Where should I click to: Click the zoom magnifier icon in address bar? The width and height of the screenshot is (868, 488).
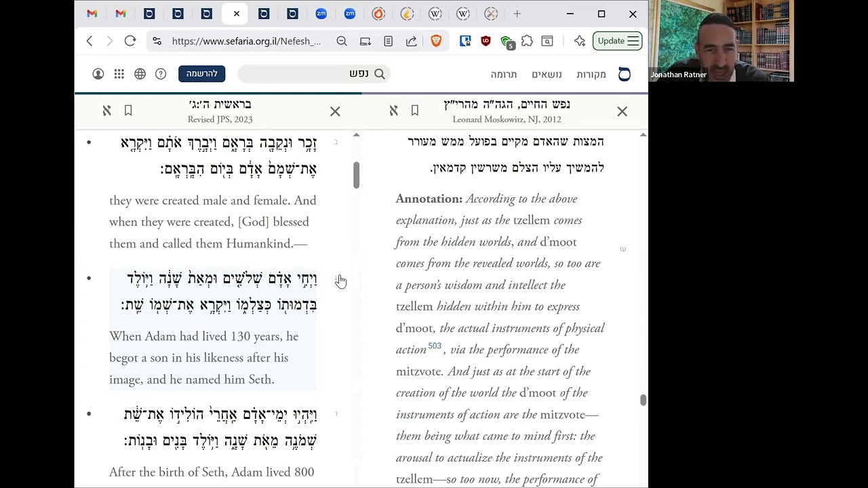pos(342,41)
